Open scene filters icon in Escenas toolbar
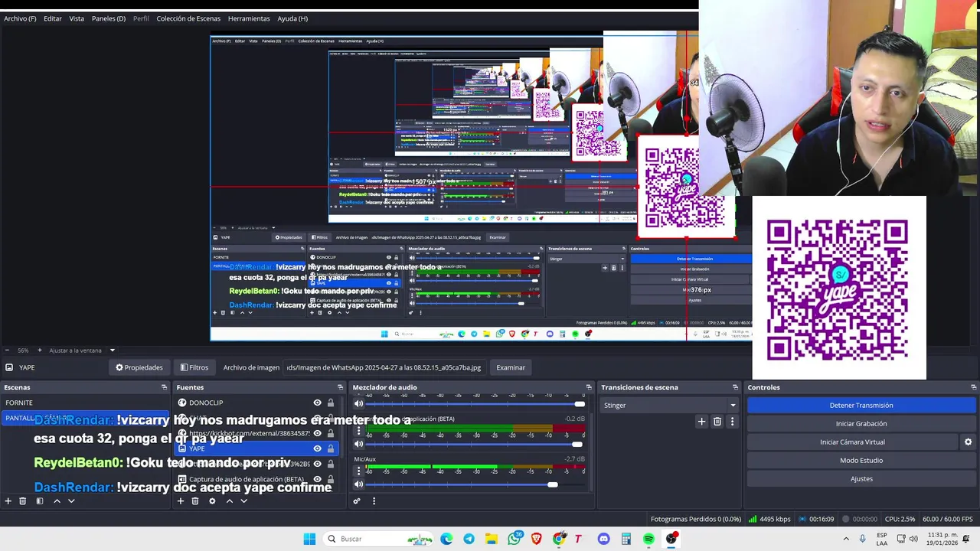The height and width of the screenshot is (551, 980). pyautogui.click(x=40, y=501)
